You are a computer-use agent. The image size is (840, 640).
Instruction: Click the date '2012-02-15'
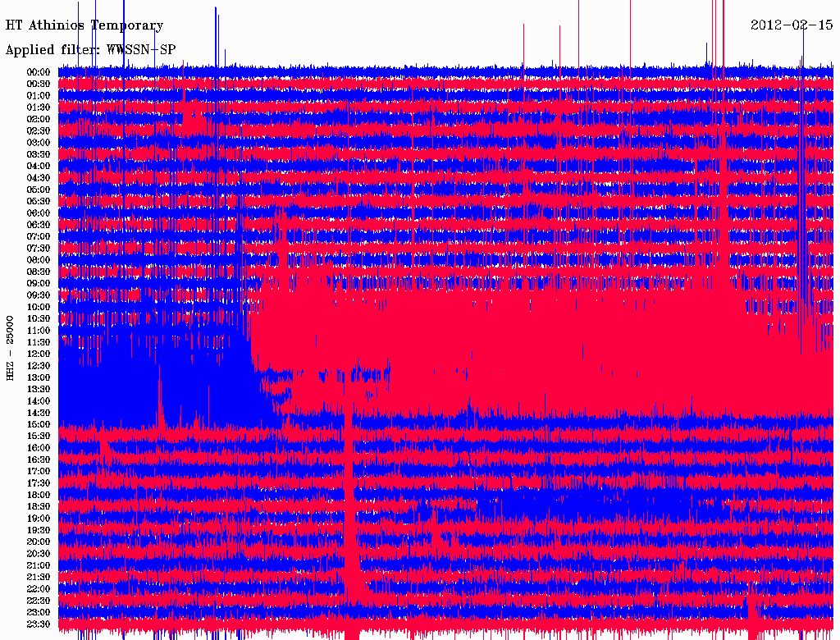(792, 25)
